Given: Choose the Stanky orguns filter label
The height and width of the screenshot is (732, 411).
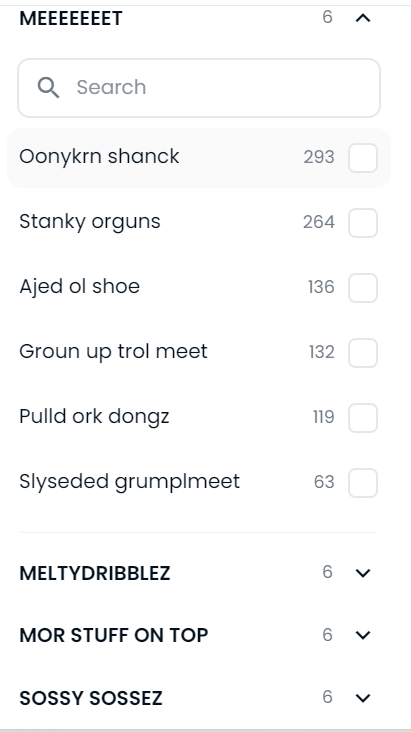Looking at the screenshot, I should tap(90, 221).
